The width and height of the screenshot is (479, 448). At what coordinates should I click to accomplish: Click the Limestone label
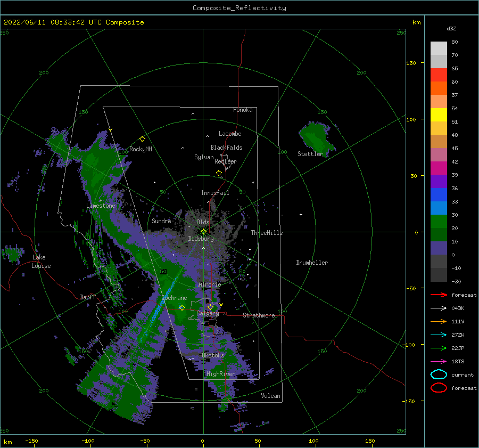101,206
